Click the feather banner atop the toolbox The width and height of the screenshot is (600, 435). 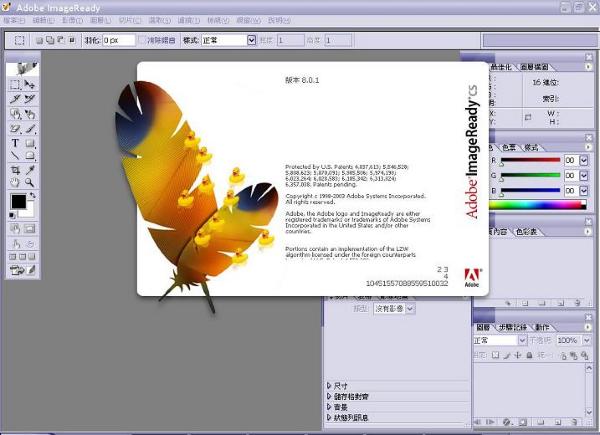point(22,68)
